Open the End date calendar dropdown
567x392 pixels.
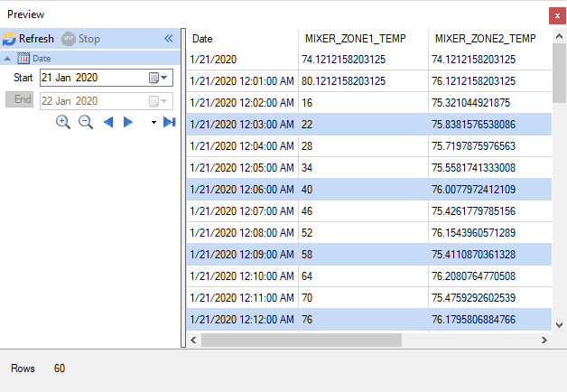pos(158,101)
